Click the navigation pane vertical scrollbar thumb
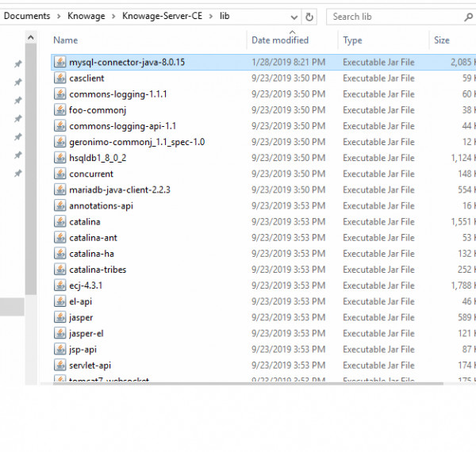The width and height of the screenshot is (476, 452). (x=31, y=169)
